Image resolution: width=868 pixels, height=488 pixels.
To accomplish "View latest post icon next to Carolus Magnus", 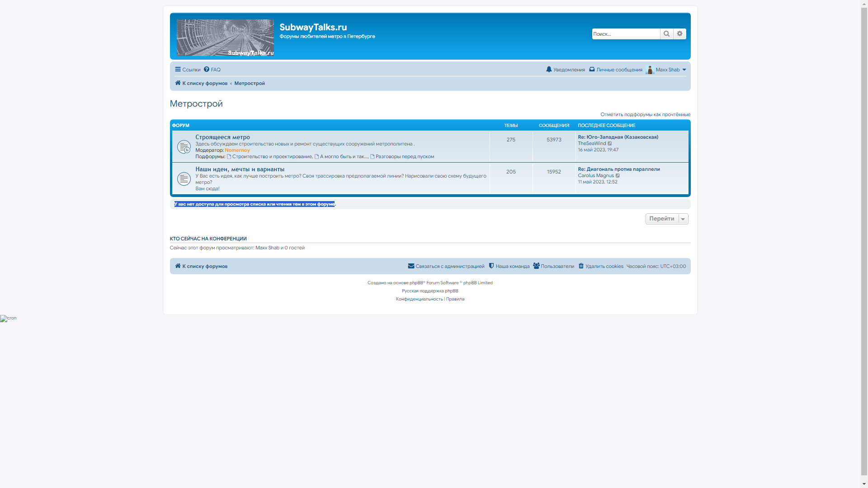I will point(618,176).
